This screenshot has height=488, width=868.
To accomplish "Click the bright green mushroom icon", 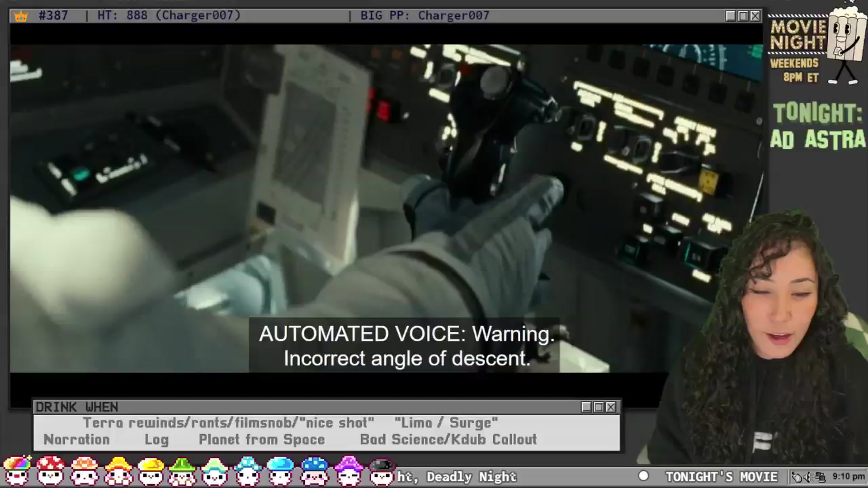I will (183, 471).
